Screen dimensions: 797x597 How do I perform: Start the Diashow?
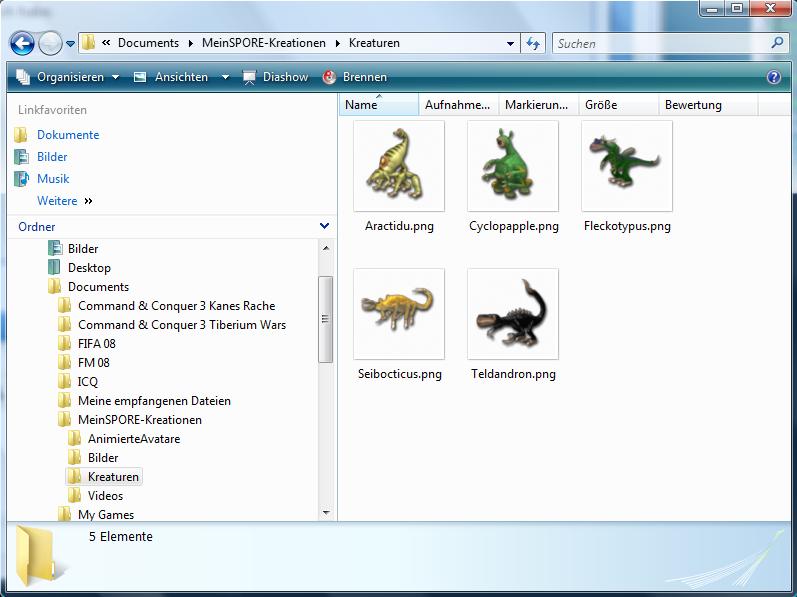[x=275, y=77]
